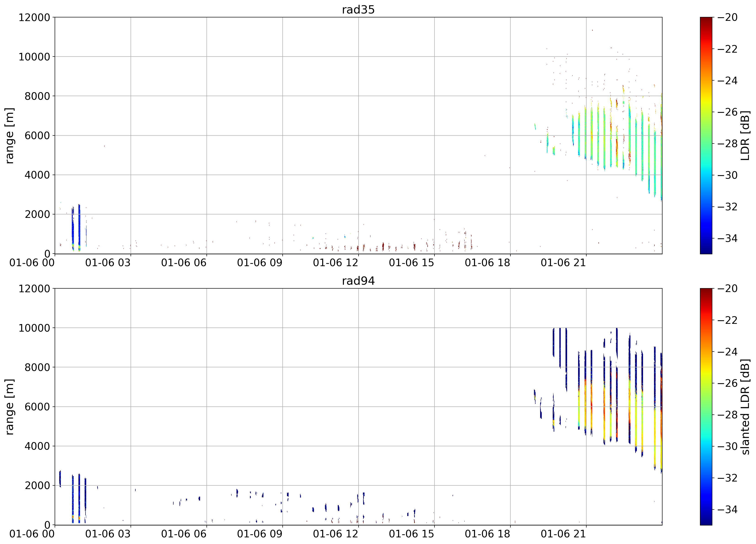Click the −28 tick on the rad94 colorbar

tap(727, 415)
